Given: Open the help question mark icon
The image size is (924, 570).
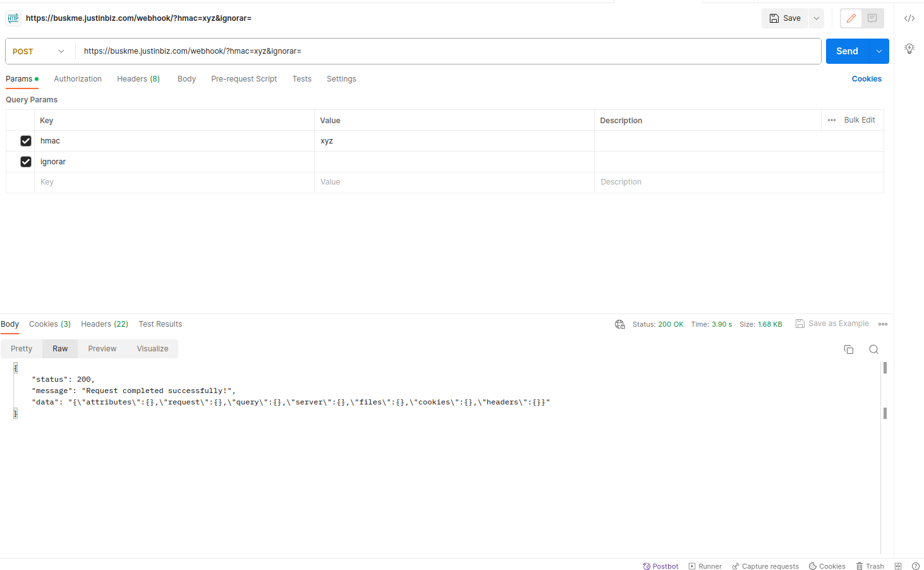Looking at the screenshot, I should pyautogui.click(x=916, y=566).
